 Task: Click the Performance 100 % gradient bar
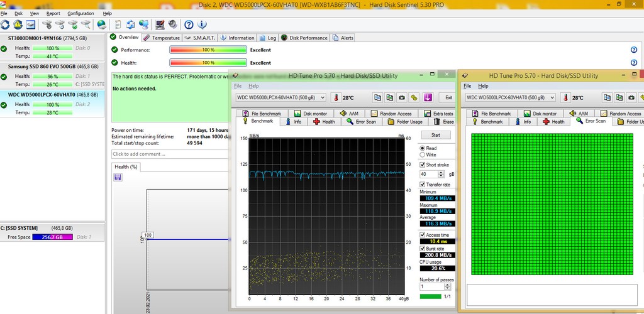tap(208, 50)
